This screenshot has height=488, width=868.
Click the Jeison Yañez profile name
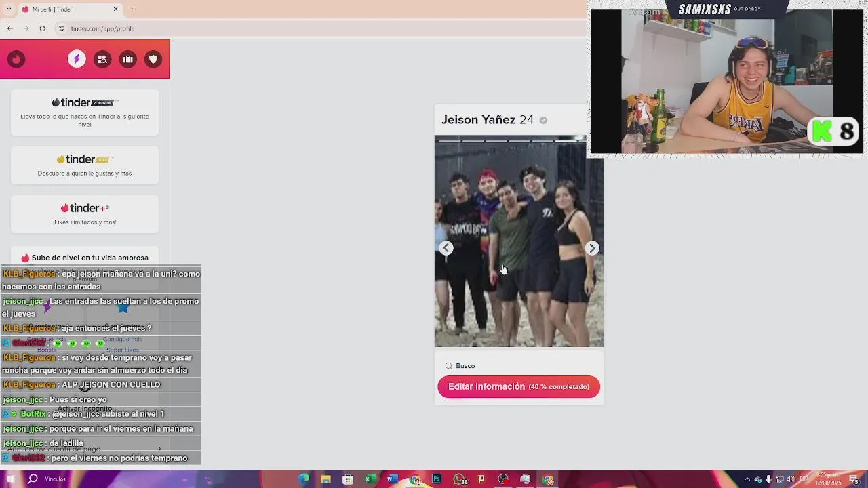(478, 120)
